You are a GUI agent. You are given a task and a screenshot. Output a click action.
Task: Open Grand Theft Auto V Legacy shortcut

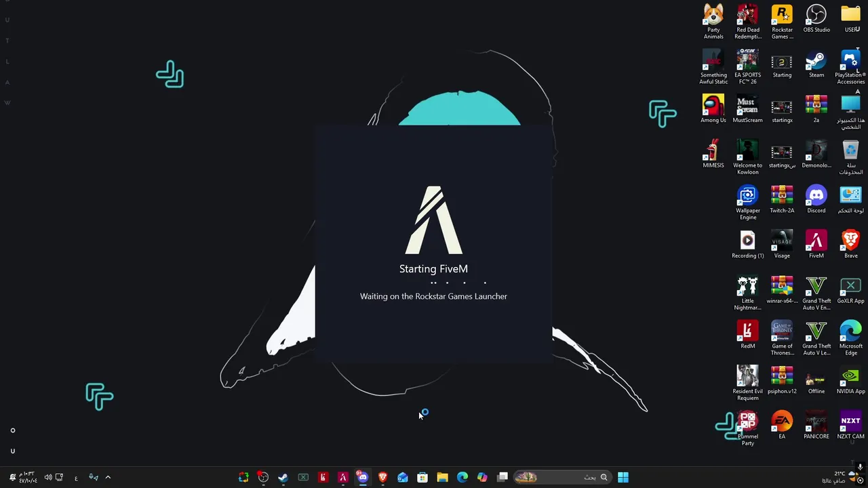pos(816,338)
